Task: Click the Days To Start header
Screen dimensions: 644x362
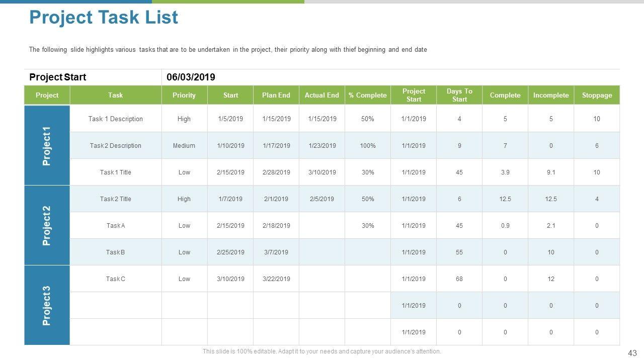Action: pos(459,95)
